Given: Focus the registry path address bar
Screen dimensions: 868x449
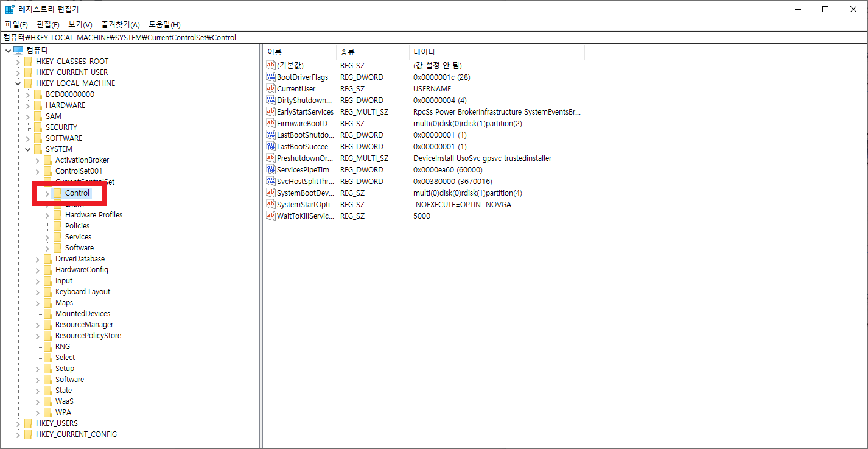Looking at the screenshot, I should tap(434, 37).
